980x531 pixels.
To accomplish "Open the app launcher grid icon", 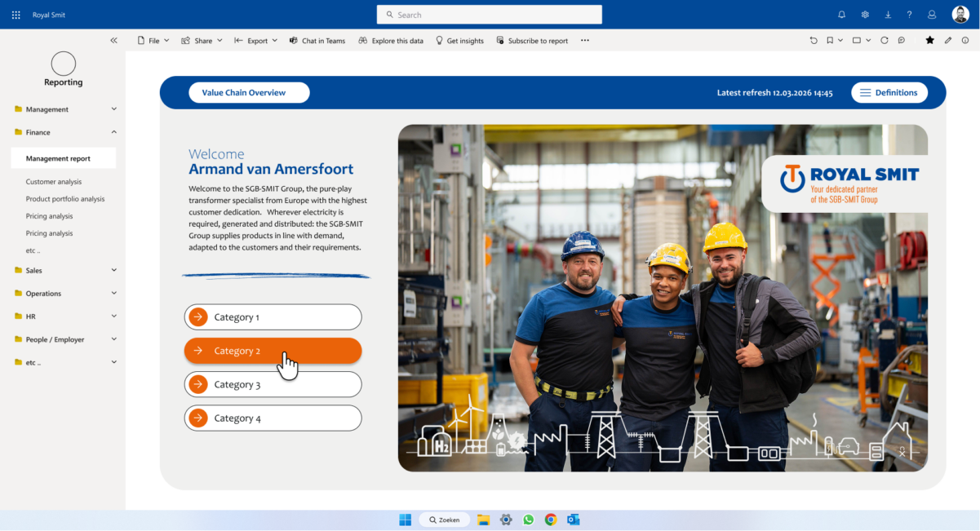I will point(16,15).
